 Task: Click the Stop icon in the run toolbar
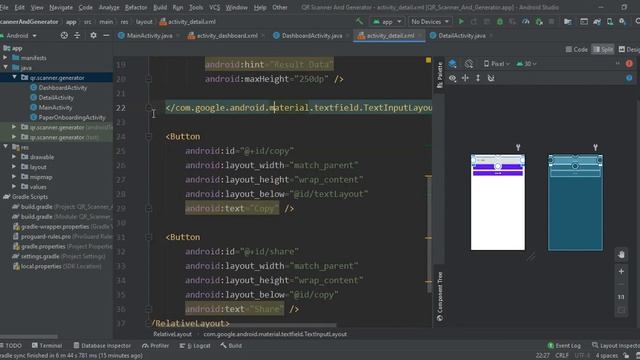point(551,22)
